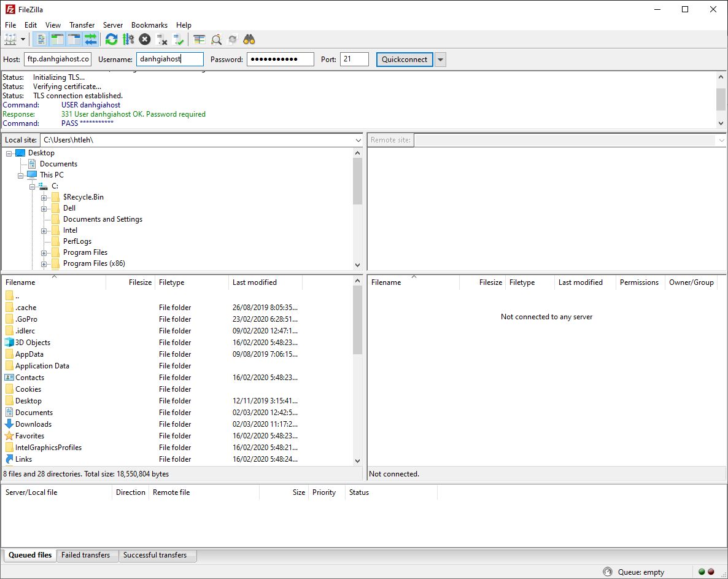The width and height of the screenshot is (728, 579).
Task: Toggle directory comparison icon
Action: (216, 40)
